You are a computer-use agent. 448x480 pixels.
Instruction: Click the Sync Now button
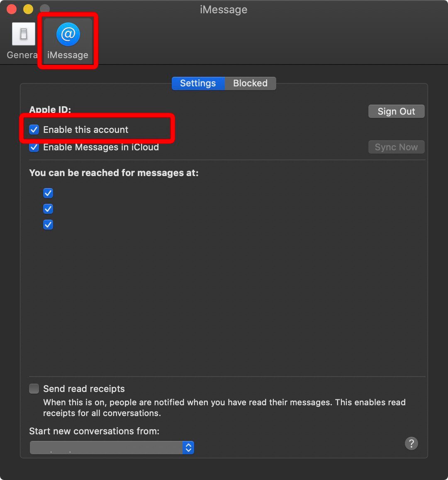(396, 147)
